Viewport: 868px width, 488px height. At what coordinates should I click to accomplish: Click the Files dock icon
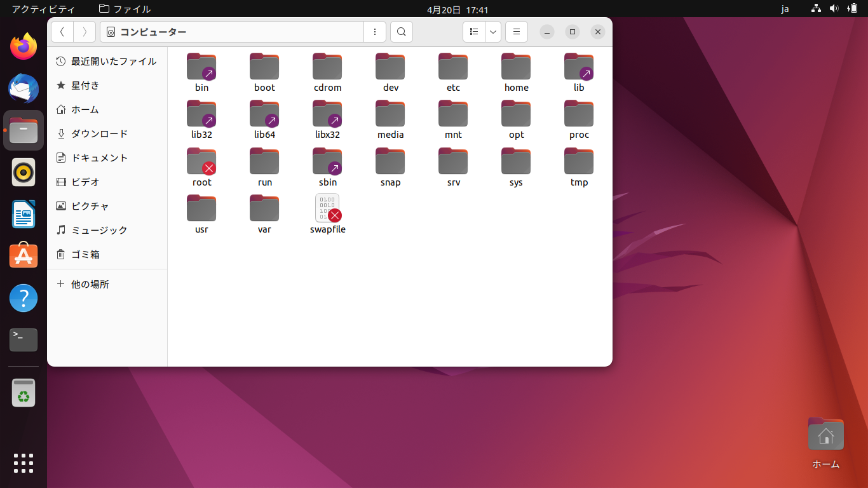24,130
